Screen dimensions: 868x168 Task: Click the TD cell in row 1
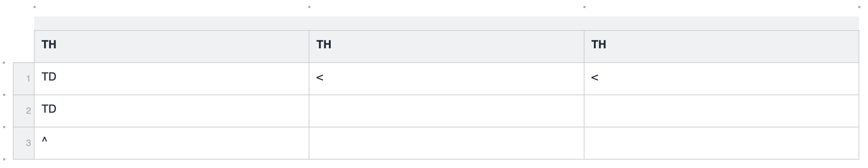[171, 79]
